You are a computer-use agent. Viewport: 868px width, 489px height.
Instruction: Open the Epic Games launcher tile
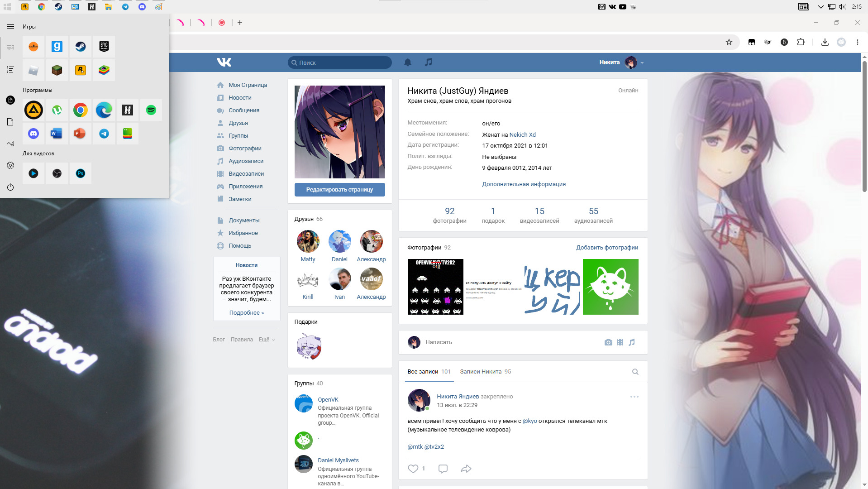[104, 47]
